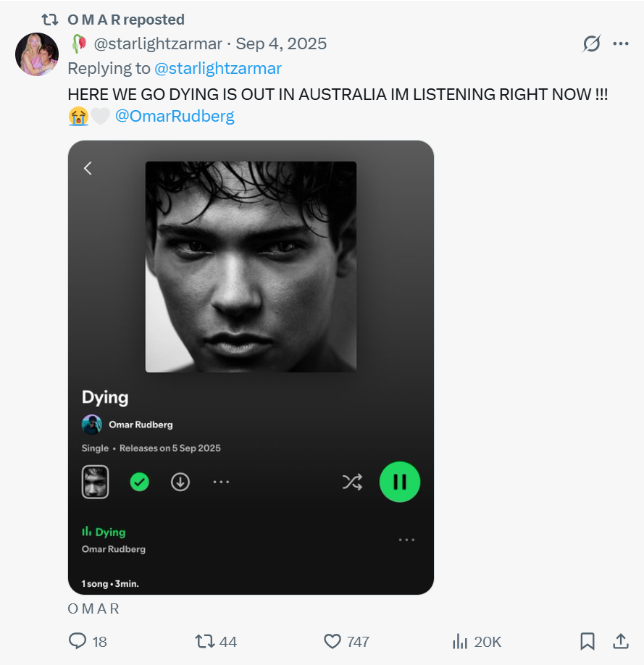Toggle the shuffle icon in Spotify
644x665 pixels.
(x=352, y=482)
